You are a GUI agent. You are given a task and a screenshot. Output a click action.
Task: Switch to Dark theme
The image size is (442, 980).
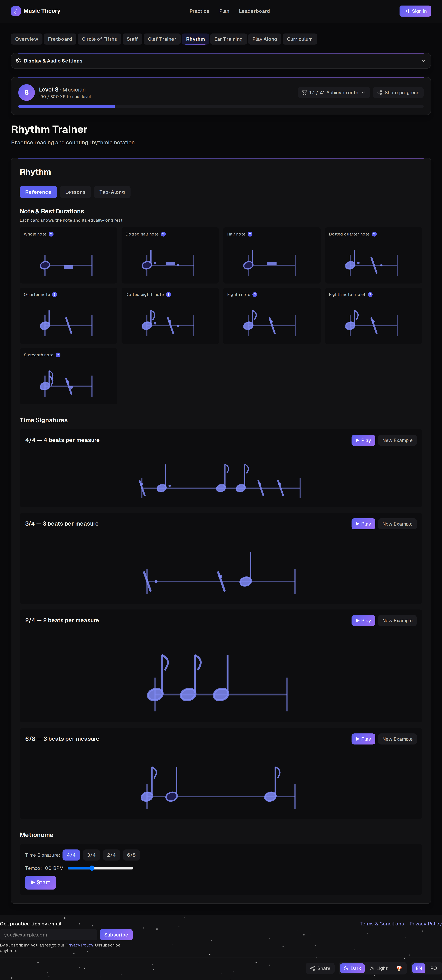[352, 968]
